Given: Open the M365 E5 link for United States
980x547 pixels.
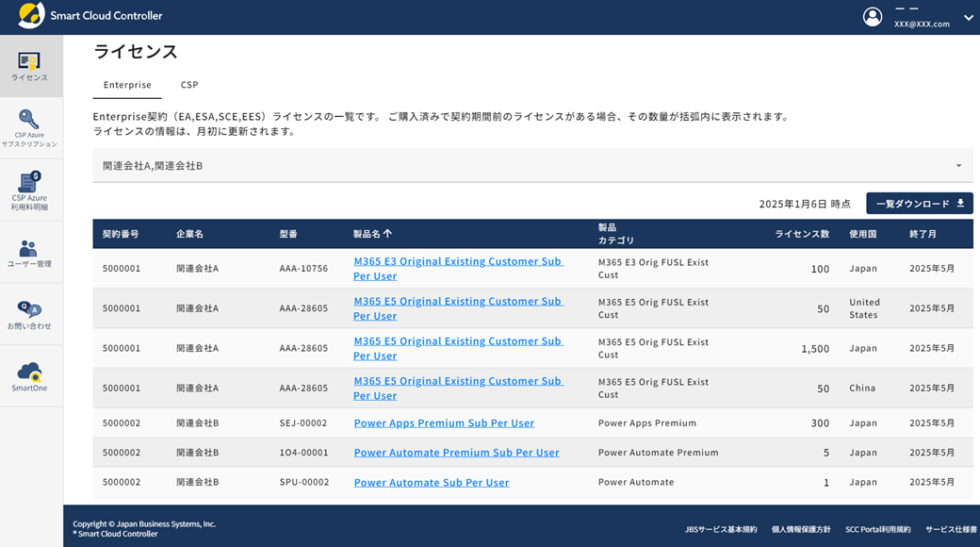Looking at the screenshot, I should coord(458,308).
